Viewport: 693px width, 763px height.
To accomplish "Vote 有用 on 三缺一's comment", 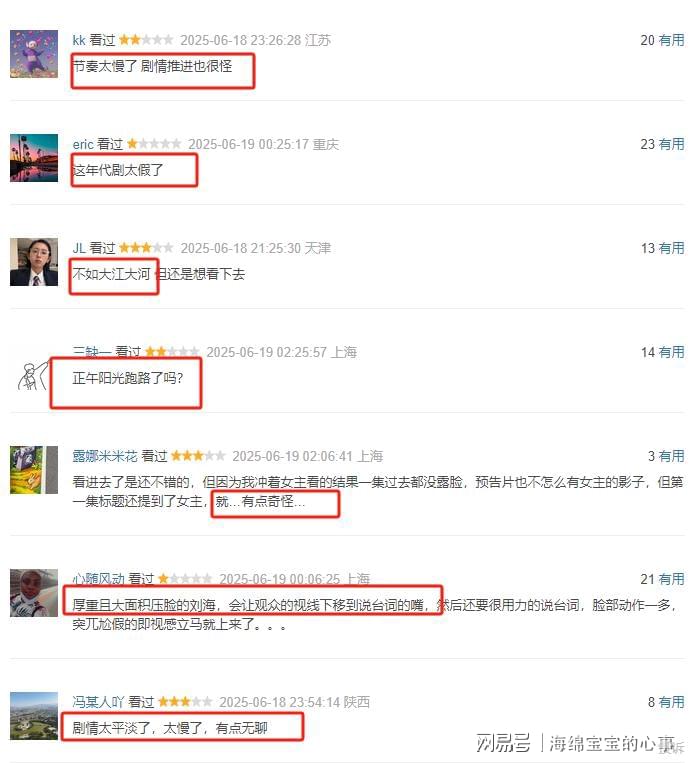I will tap(672, 352).
